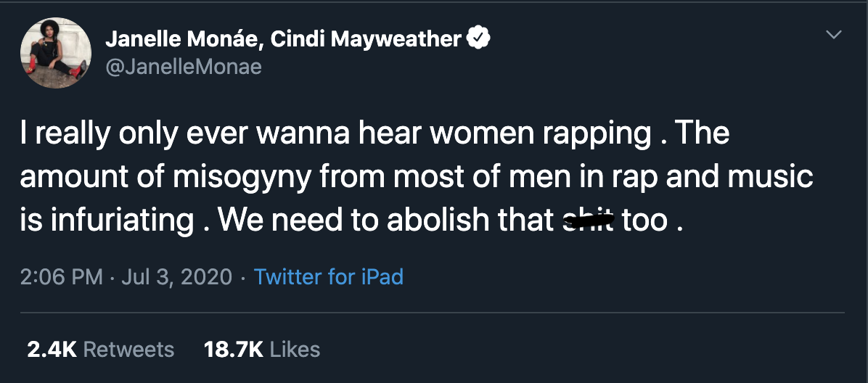Image resolution: width=868 pixels, height=383 pixels.
Task: Open the @JanelleMonae handle link
Action: click(184, 67)
